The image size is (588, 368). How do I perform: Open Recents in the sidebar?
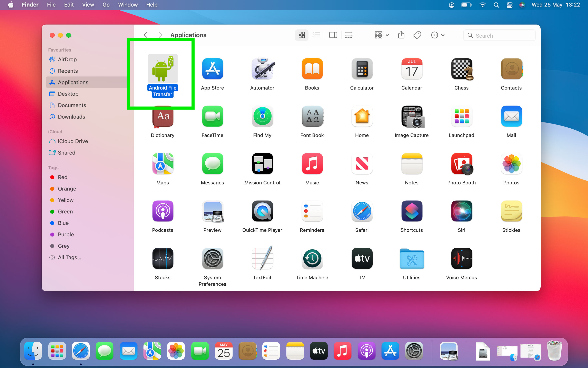(x=87, y=71)
